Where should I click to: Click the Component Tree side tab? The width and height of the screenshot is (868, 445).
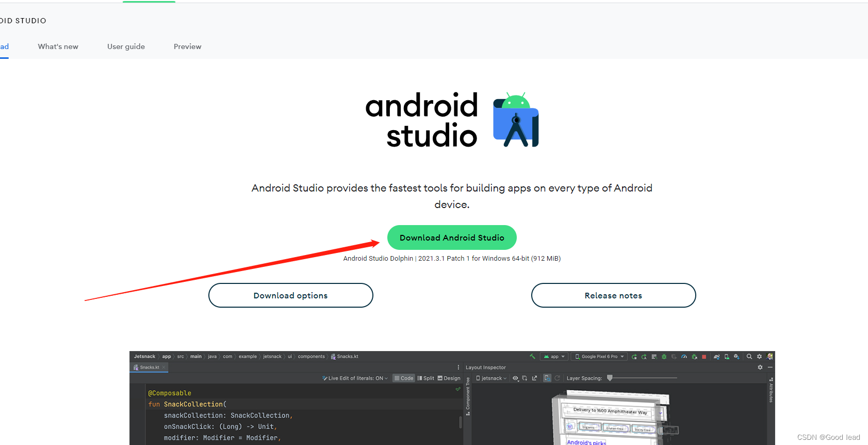[x=468, y=396]
